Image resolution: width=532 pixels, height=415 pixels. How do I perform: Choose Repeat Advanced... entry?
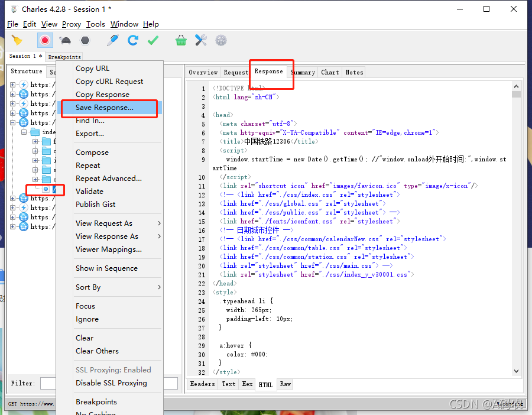click(109, 178)
